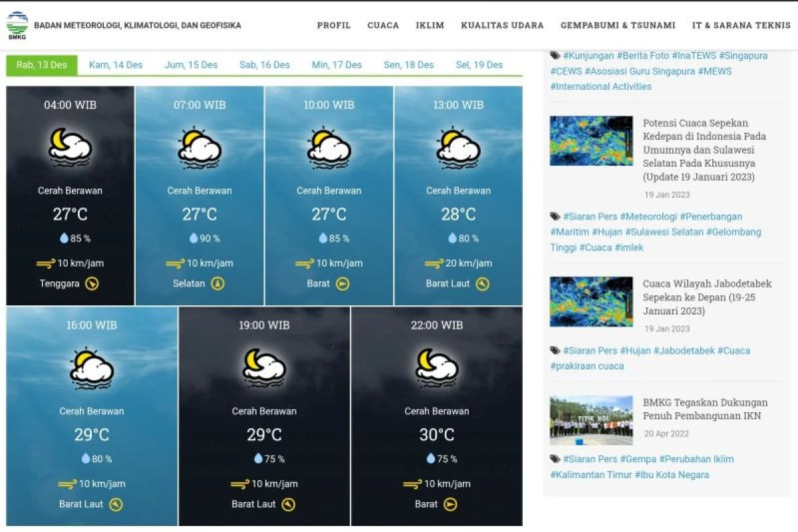Screen dimensions: 798x532
Task: Open BMKG Tegaskan Dukungan Pembangunan IKN article
Action: tap(705, 409)
